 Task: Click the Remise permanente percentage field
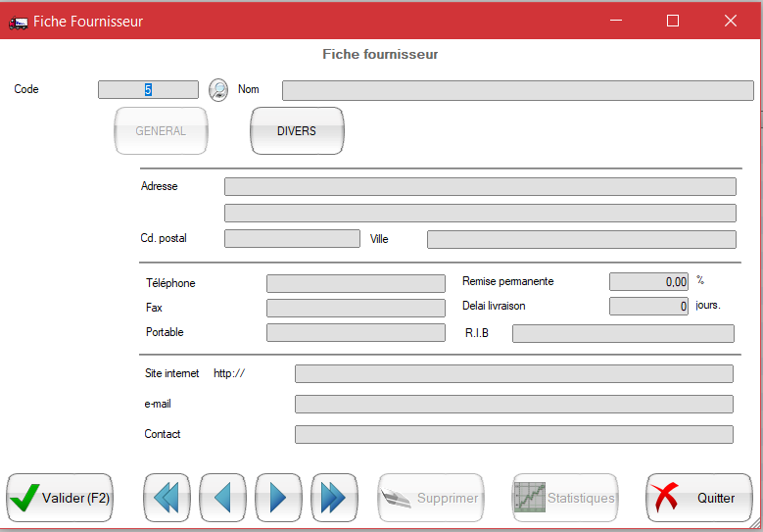click(648, 282)
